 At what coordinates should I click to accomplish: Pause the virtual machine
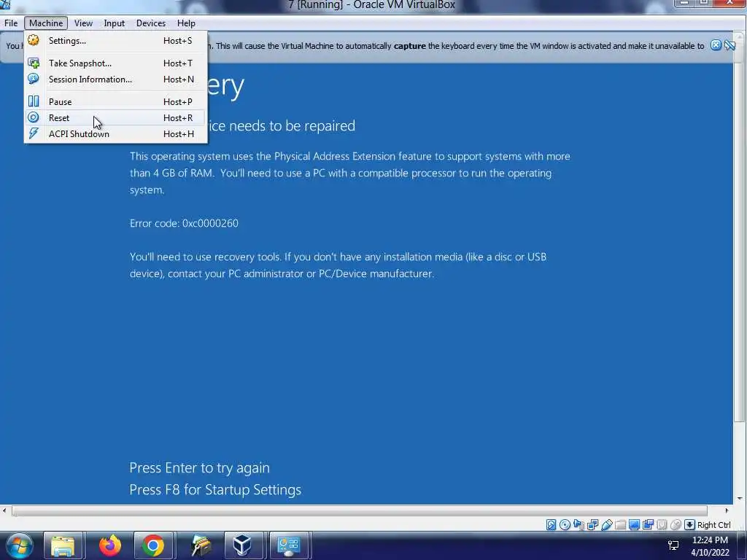pos(115,102)
